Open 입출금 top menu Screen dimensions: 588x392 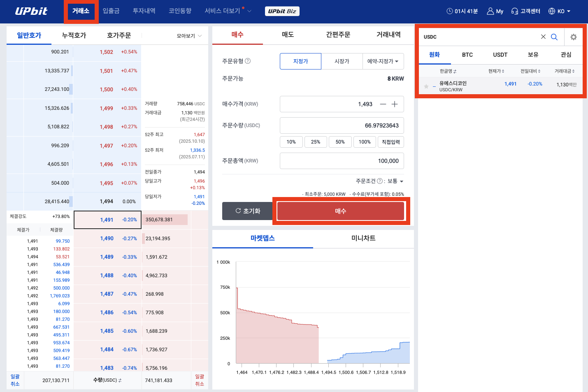pyautogui.click(x=111, y=11)
